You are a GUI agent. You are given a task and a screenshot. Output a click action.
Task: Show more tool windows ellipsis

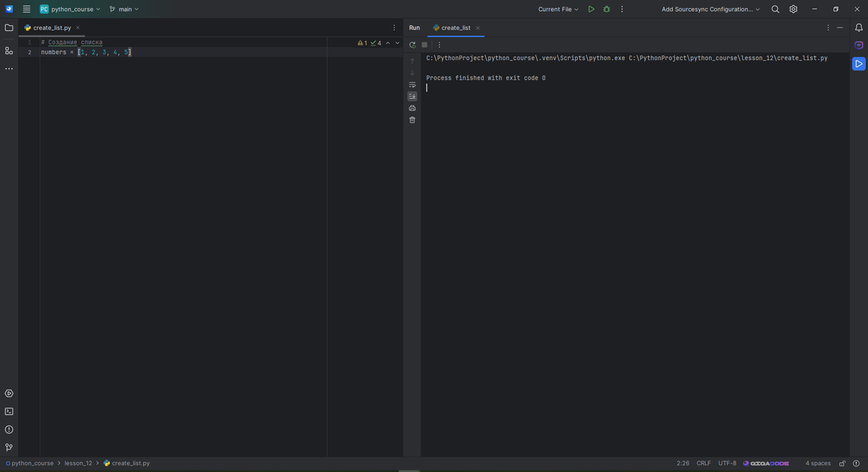[9, 69]
